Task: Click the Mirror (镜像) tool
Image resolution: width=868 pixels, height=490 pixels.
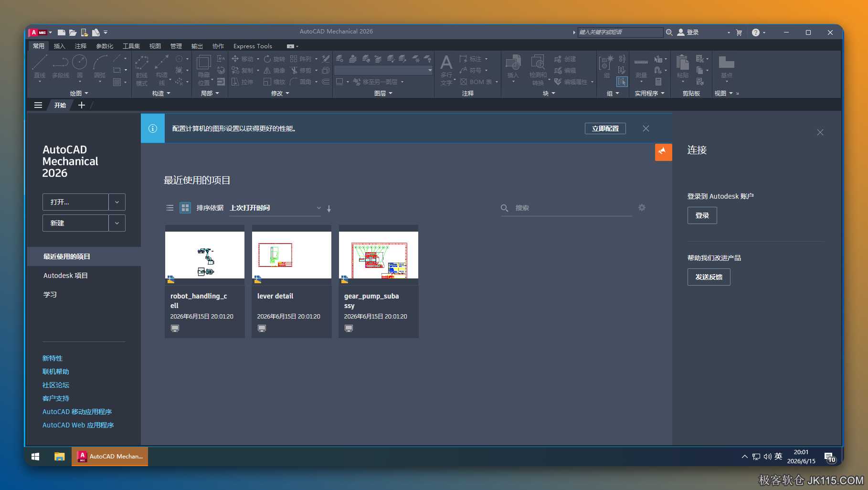Action: click(x=275, y=70)
